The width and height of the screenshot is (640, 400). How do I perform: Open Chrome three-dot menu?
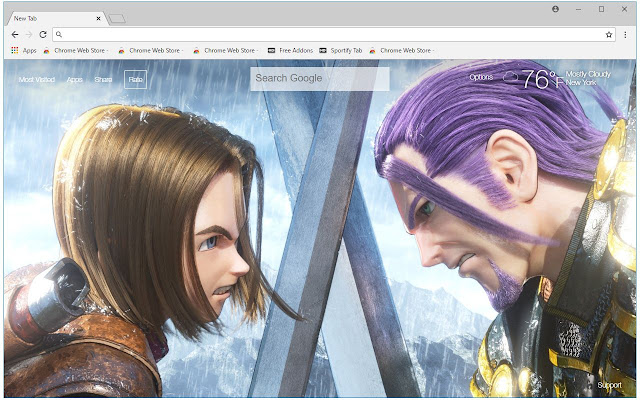tap(625, 35)
